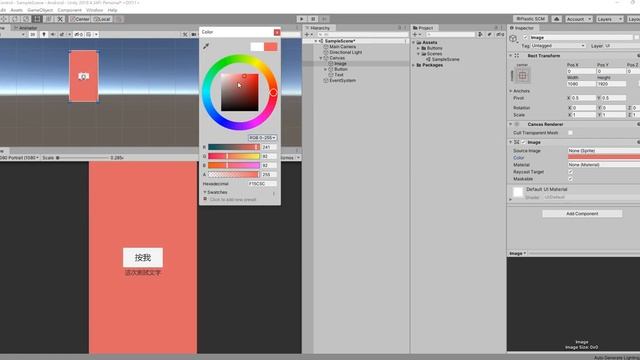Image resolution: width=640 pixels, height=360 pixels.
Task: Click the Hierarchy plus create button
Action: click(307, 35)
